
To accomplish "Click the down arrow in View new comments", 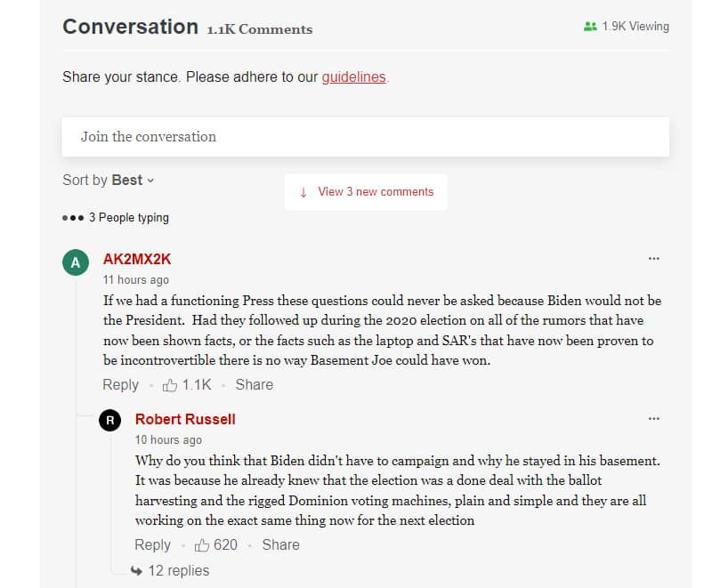I will (303, 192).
